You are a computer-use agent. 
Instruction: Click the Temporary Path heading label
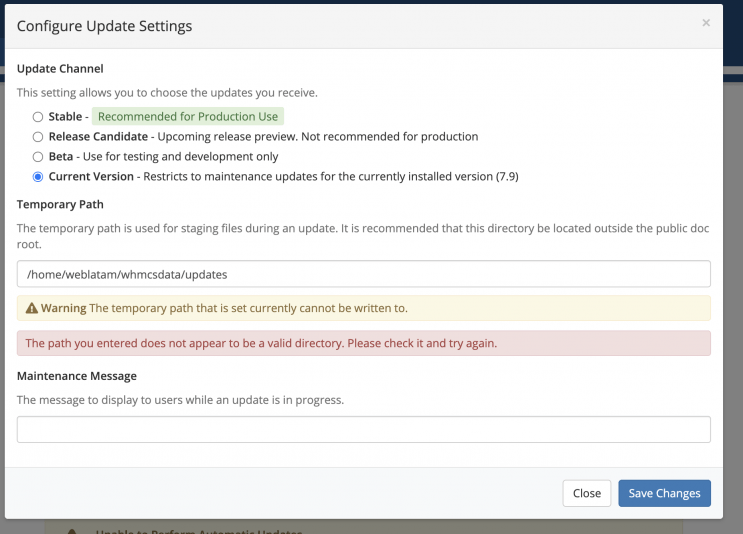(60, 204)
